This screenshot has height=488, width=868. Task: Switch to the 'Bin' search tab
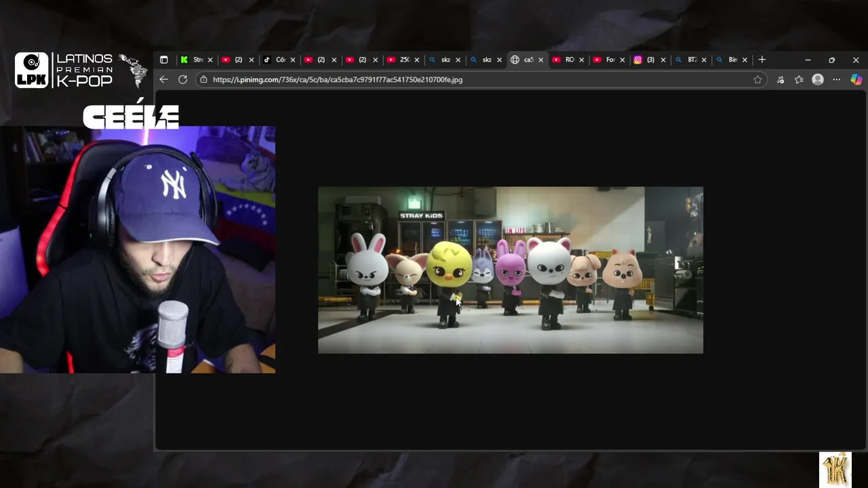[x=732, y=60]
